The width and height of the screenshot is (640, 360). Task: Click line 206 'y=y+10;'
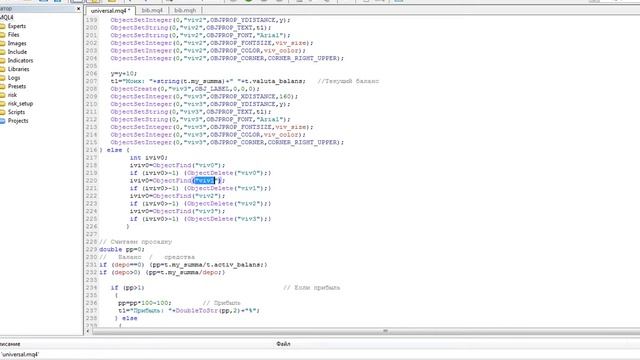point(124,73)
